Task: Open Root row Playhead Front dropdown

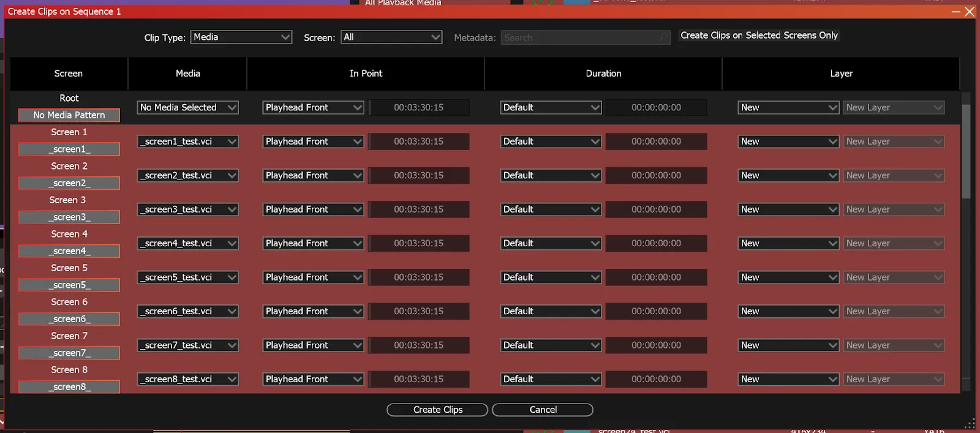Action: pyautogui.click(x=313, y=107)
